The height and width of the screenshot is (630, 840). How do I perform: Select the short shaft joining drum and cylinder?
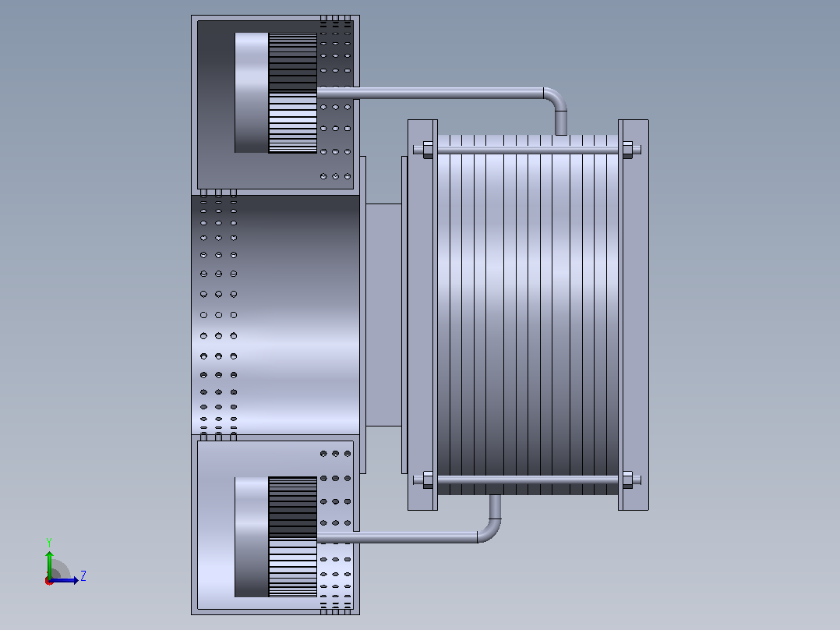tap(383, 315)
